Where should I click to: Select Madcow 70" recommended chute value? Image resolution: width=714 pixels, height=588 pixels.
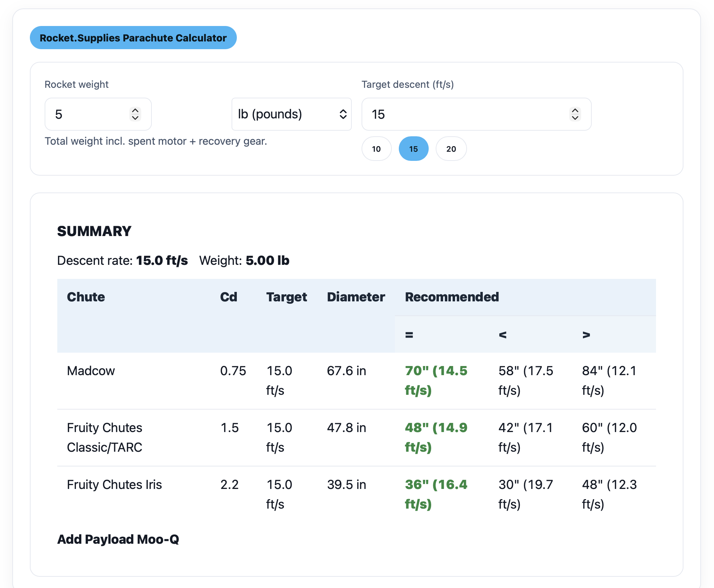pos(436,380)
